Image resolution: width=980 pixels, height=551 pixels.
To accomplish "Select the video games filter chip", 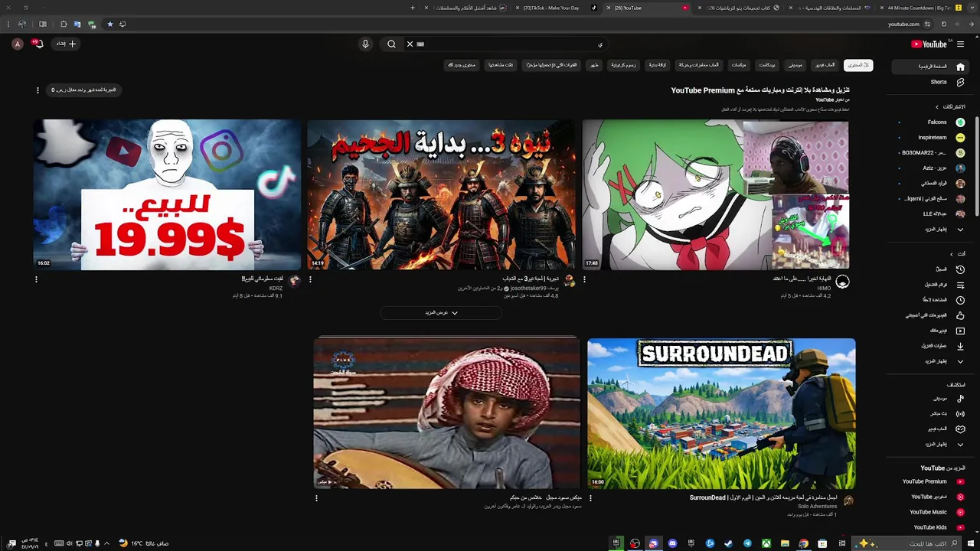I will point(825,65).
